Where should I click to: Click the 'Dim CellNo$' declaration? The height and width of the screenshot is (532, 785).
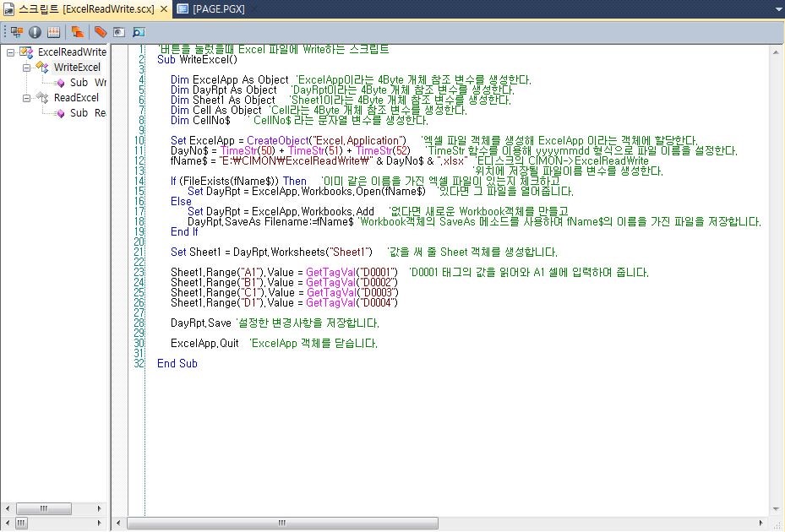[200, 120]
